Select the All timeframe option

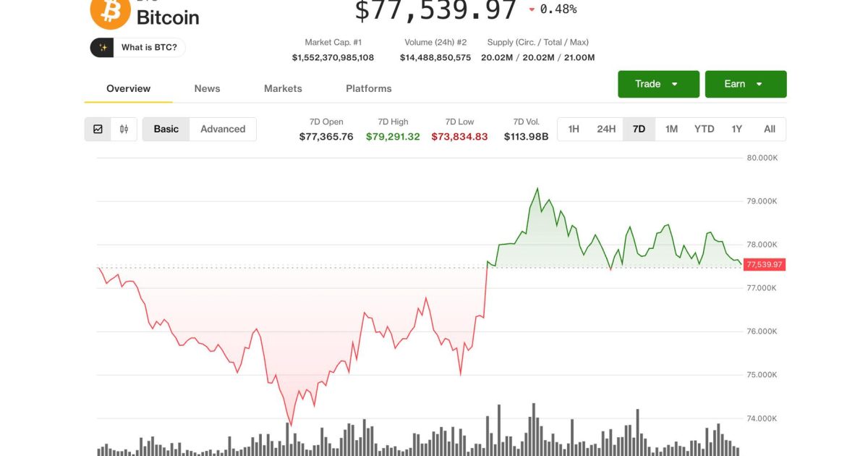click(x=769, y=128)
